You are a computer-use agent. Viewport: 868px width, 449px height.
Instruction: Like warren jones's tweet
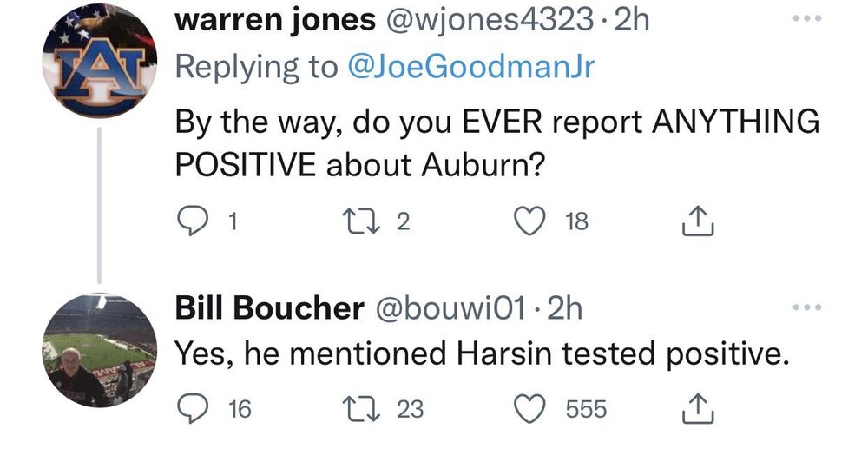(x=529, y=223)
